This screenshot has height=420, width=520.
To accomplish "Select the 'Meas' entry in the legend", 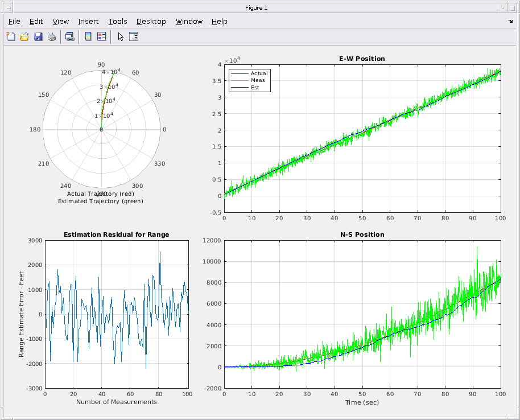I will click(x=258, y=80).
